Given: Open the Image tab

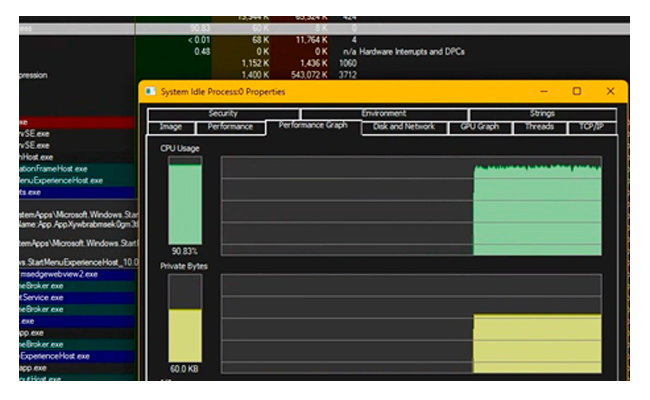Looking at the screenshot, I should (171, 127).
